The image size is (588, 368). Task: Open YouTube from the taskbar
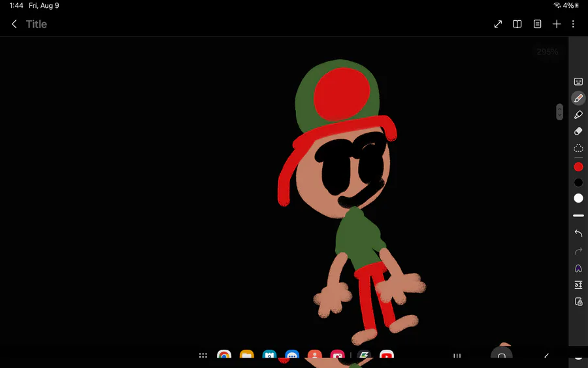(x=387, y=354)
